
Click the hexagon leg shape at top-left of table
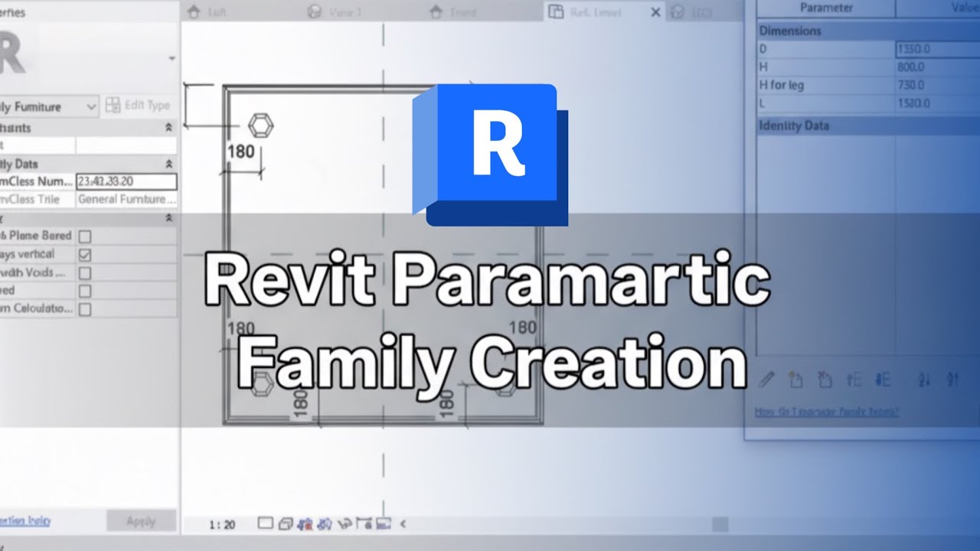coord(261,125)
